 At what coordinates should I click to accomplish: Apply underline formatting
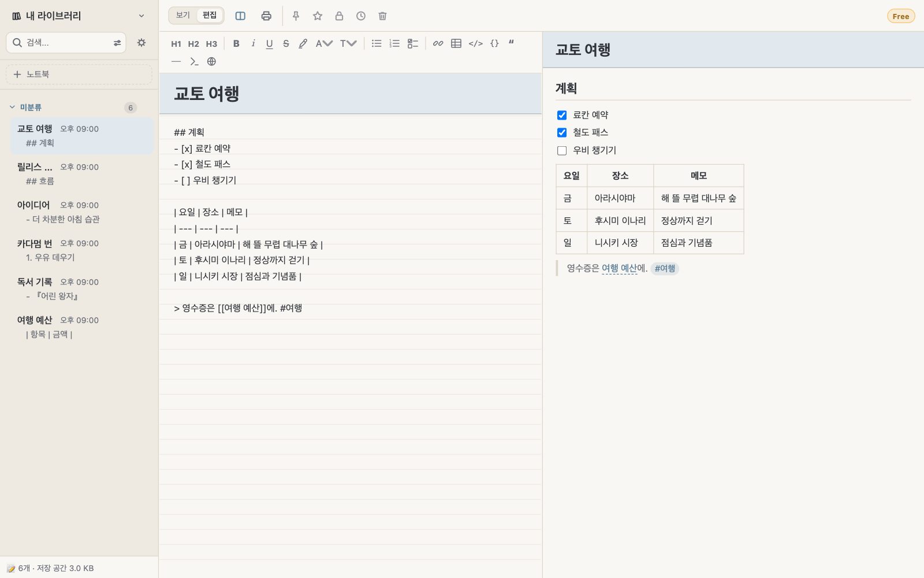(x=269, y=43)
